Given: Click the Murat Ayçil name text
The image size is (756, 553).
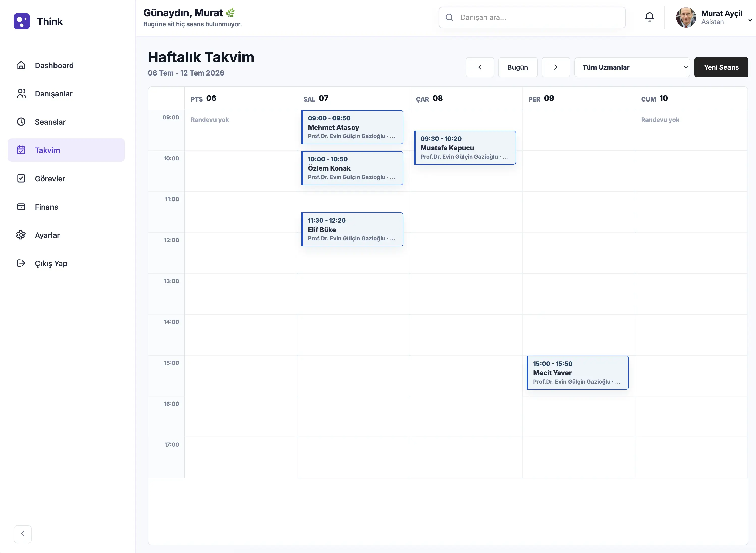Looking at the screenshot, I should coord(721,13).
